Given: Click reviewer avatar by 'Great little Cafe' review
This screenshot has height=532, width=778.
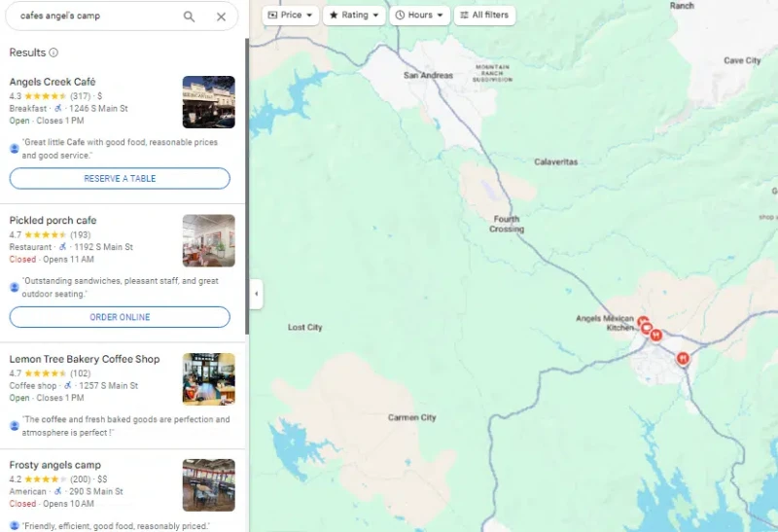Looking at the screenshot, I should (x=15, y=149).
